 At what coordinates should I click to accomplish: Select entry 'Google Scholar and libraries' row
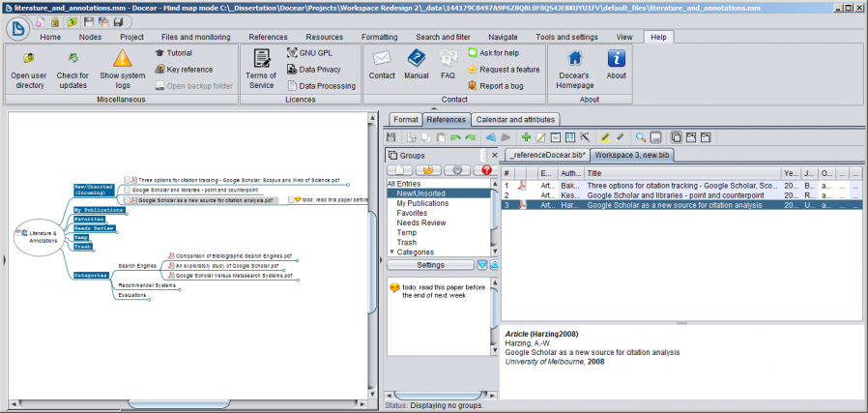tap(682, 195)
